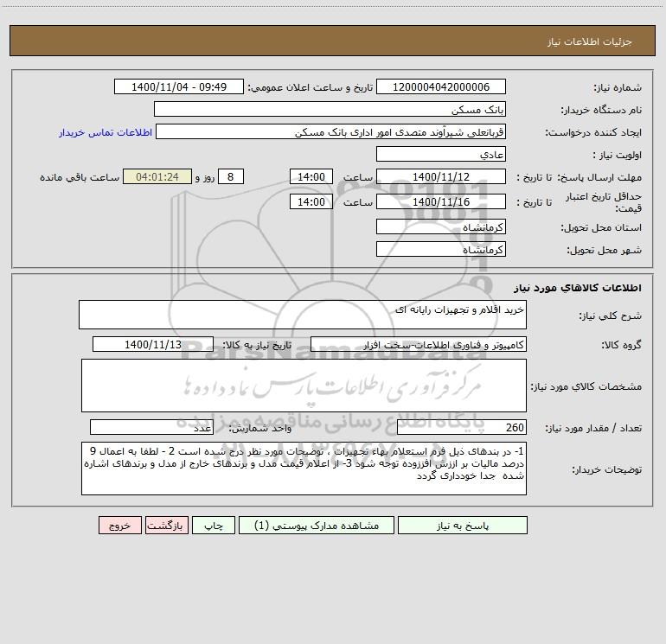Click the توضیحات خریدار label
Viewport: 666px width, 644px height.
[606, 469]
